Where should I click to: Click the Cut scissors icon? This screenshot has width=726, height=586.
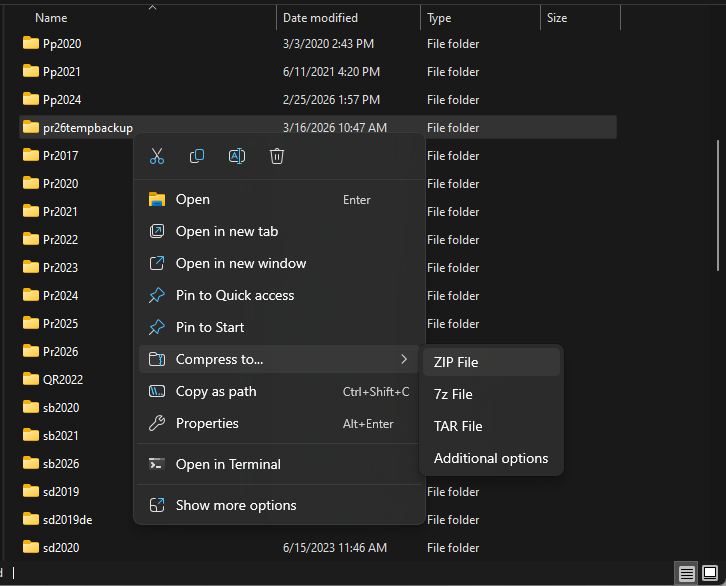click(x=157, y=156)
